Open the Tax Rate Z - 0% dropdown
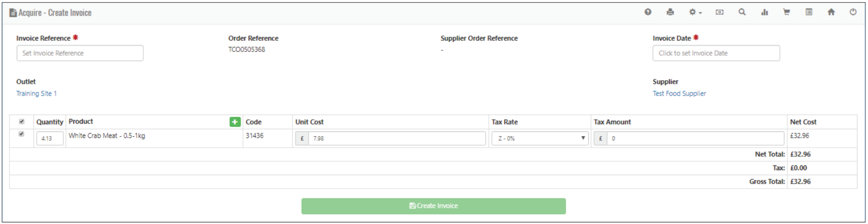The image size is (868, 224). [541, 138]
